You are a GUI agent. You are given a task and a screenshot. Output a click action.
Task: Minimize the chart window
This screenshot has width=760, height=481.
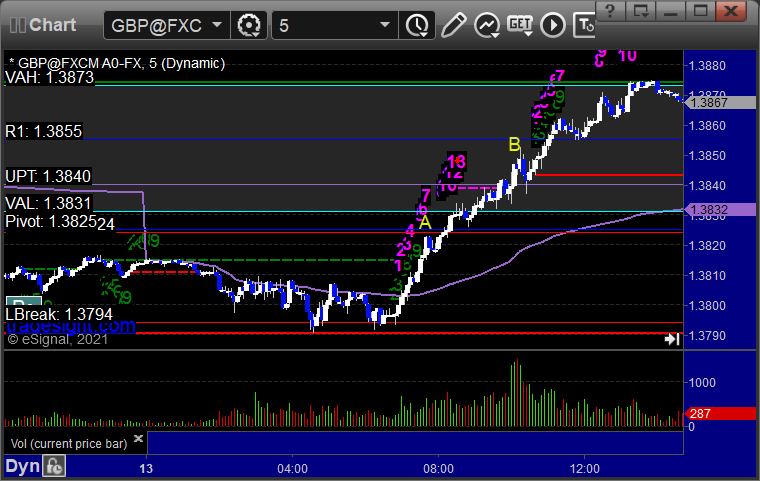(670, 10)
